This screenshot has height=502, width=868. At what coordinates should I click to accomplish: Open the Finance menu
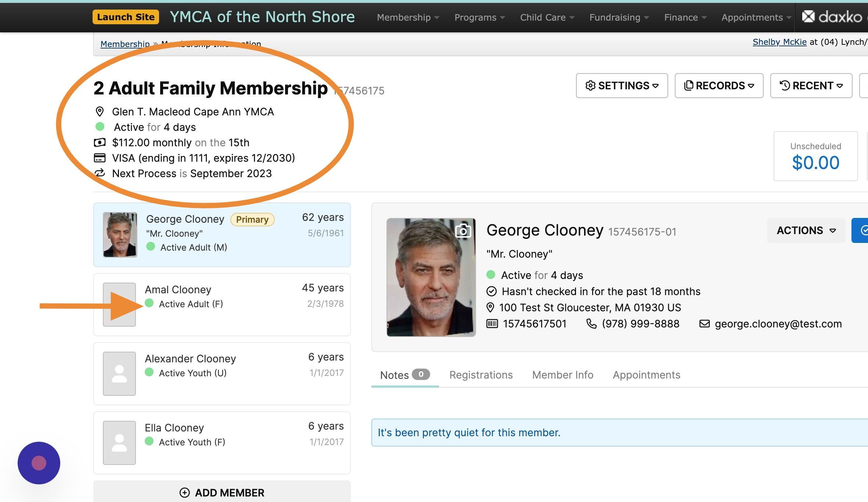pos(685,17)
